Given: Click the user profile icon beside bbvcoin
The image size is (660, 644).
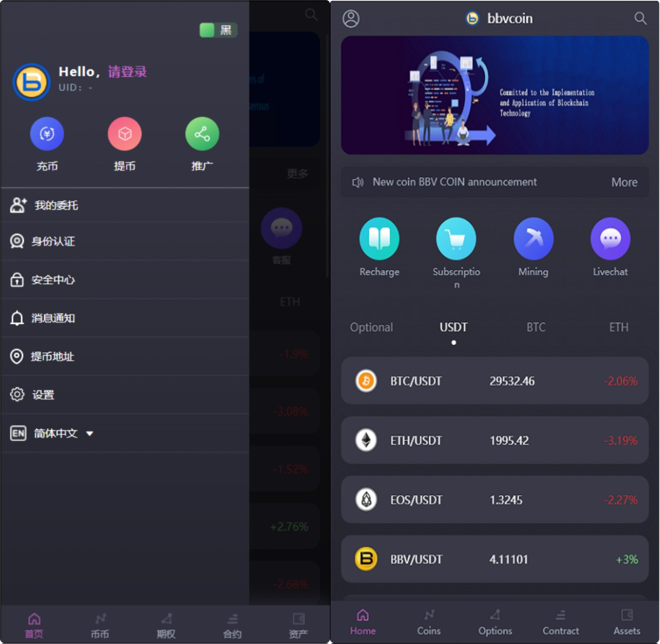Looking at the screenshot, I should click(x=351, y=18).
